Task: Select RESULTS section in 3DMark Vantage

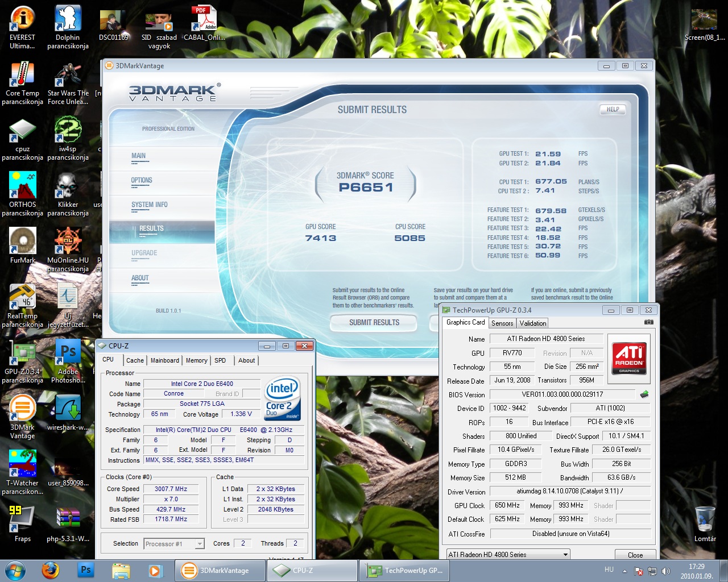Action: tap(162, 231)
